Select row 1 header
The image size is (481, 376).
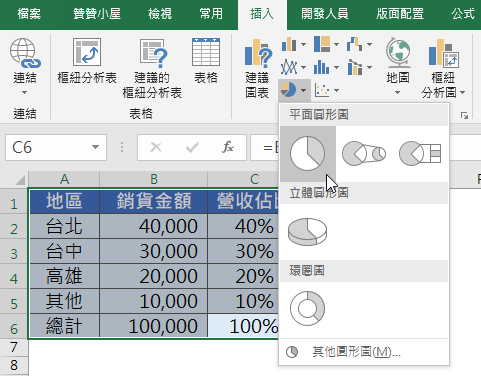[x=14, y=202]
